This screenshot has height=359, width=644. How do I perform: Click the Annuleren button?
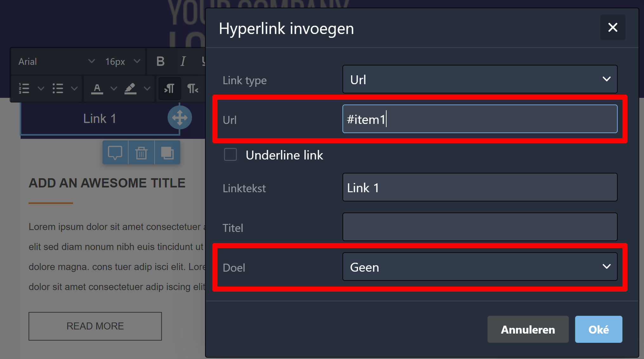tap(528, 329)
